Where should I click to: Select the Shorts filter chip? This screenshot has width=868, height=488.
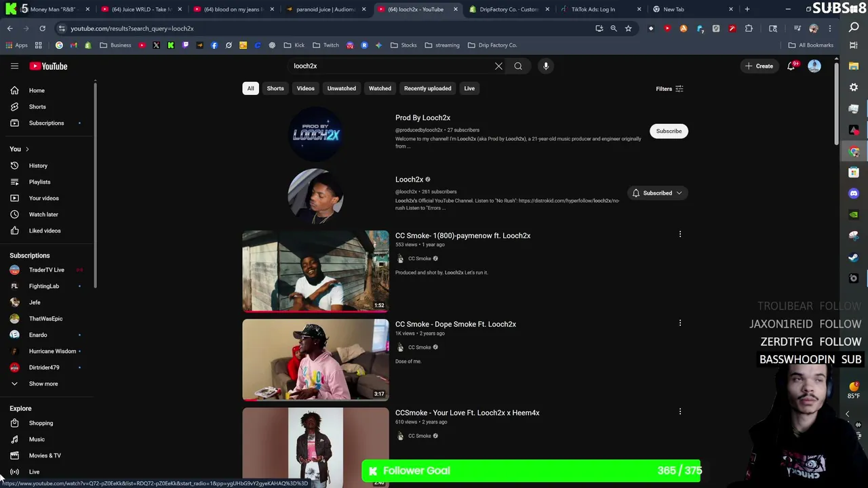tap(275, 88)
